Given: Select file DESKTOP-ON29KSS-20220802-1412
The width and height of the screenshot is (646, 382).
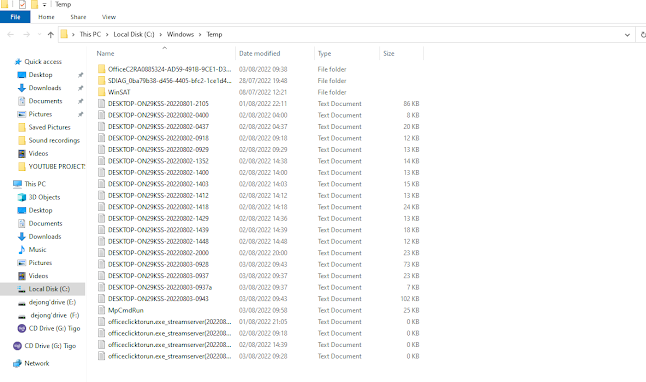Looking at the screenshot, I should [x=158, y=195].
